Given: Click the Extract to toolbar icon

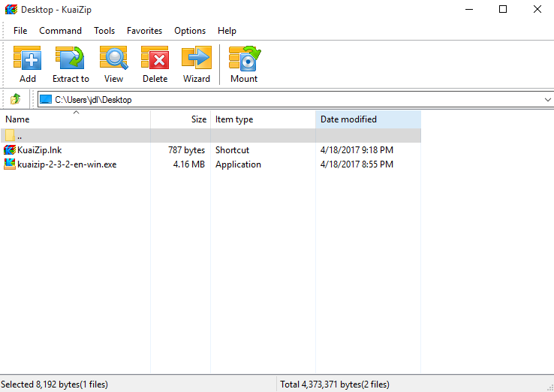Looking at the screenshot, I should pos(70,58).
